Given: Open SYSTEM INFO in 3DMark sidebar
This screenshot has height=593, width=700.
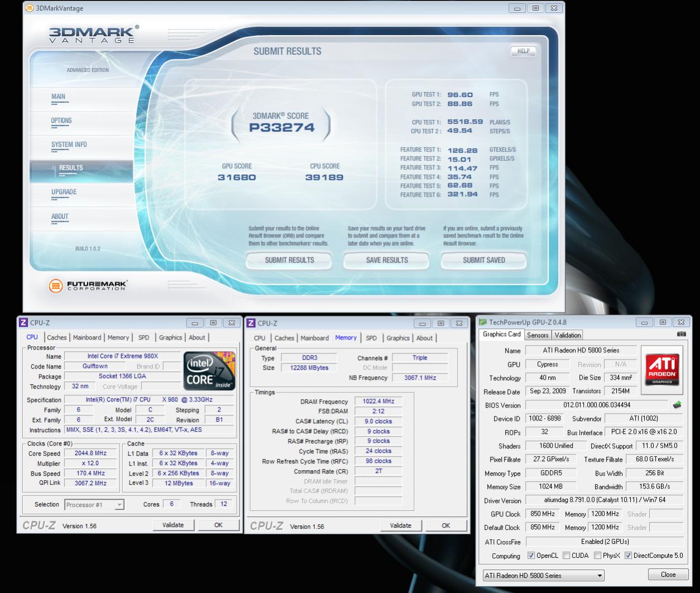Looking at the screenshot, I should [x=69, y=145].
